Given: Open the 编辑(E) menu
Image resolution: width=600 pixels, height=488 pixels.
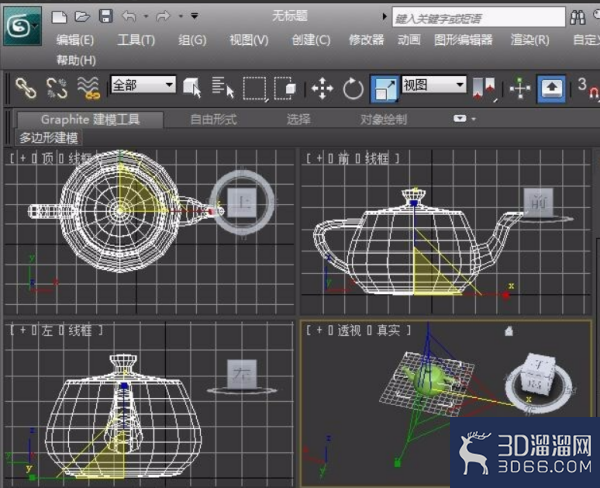Looking at the screenshot, I should pos(75,40).
